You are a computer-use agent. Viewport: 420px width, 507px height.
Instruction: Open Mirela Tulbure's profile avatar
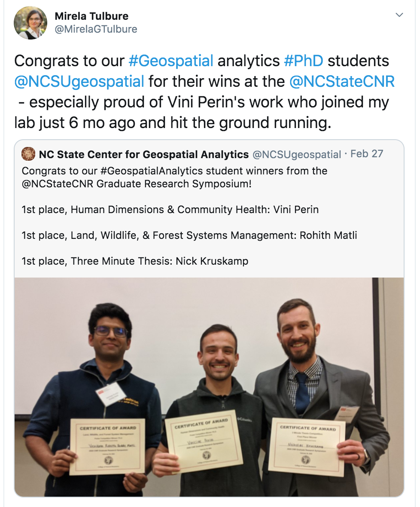tap(30, 23)
